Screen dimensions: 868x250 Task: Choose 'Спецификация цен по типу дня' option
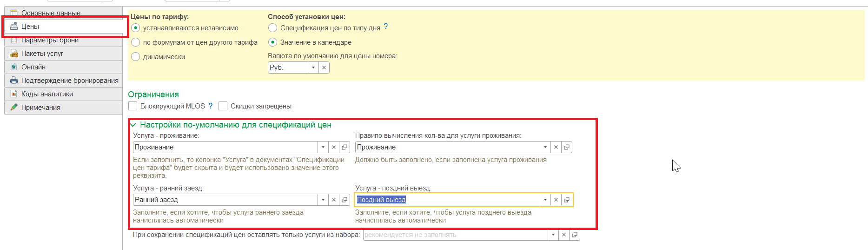[273, 28]
